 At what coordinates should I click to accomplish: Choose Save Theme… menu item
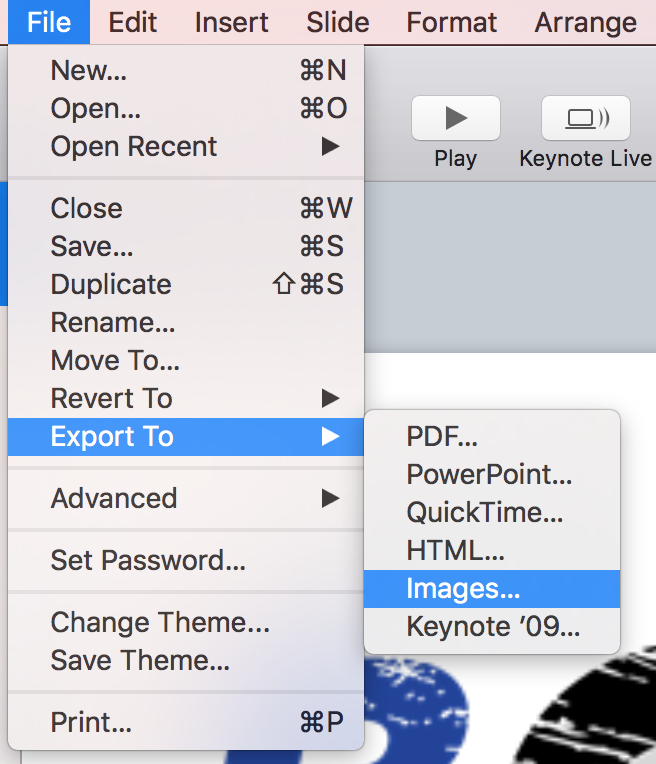point(186,661)
